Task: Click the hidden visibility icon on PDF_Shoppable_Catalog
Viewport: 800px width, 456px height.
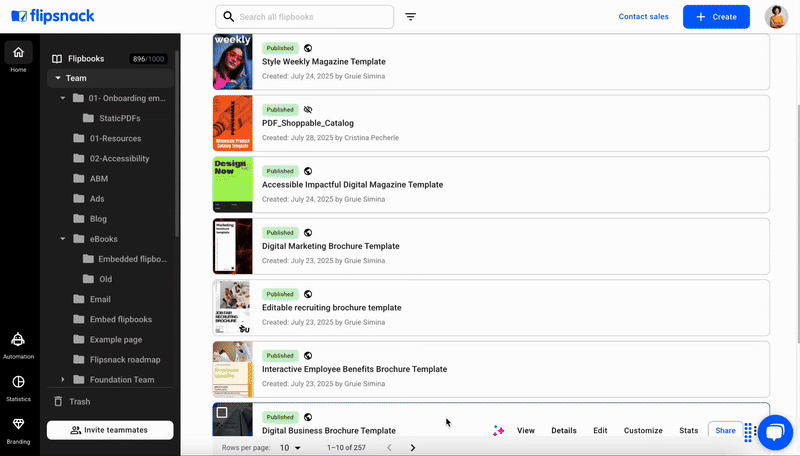Action: click(x=308, y=109)
